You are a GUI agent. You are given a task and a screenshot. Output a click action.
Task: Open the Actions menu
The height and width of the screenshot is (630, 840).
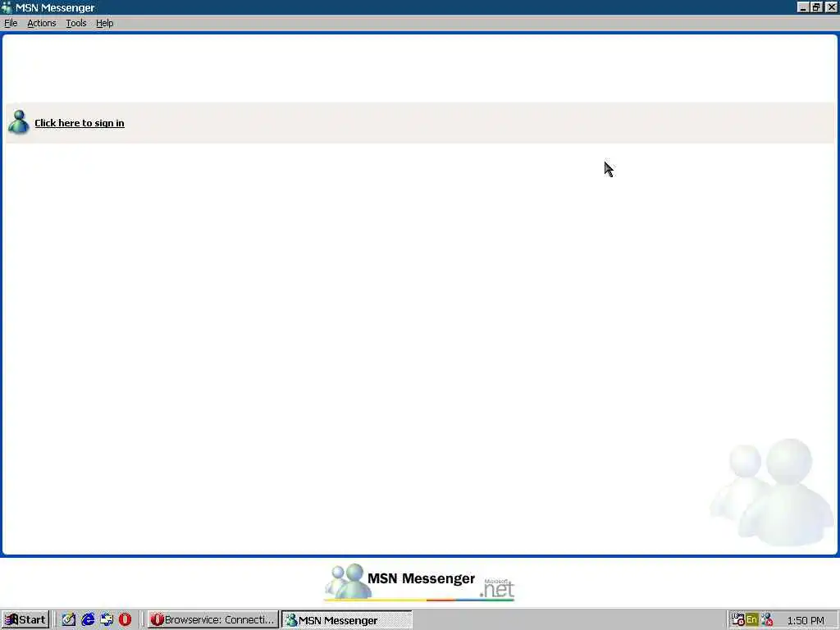tap(41, 23)
